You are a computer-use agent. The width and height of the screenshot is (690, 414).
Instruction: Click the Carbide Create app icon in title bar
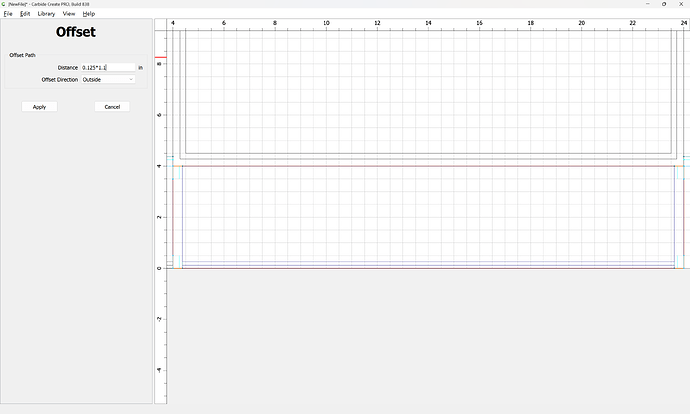click(x=4, y=4)
